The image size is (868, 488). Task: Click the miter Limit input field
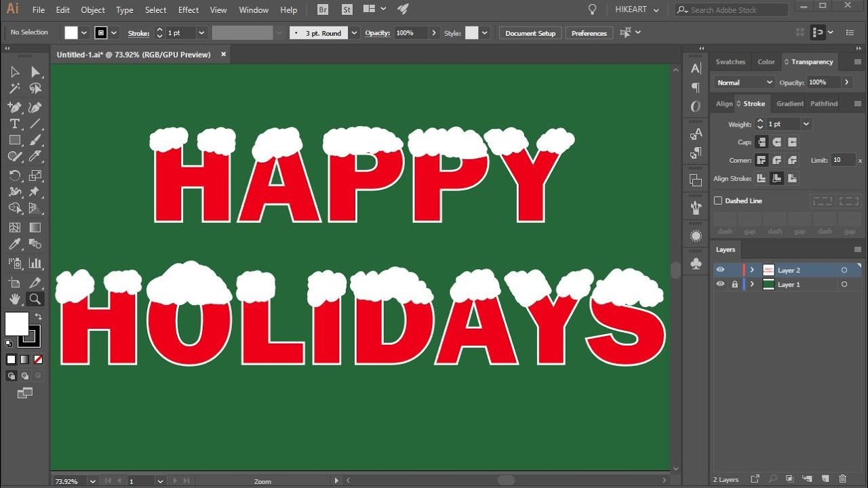[843, 160]
